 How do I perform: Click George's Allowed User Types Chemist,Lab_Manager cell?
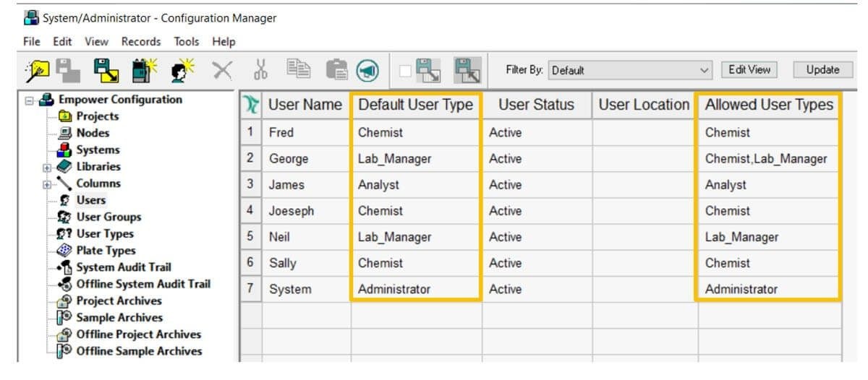tap(769, 158)
